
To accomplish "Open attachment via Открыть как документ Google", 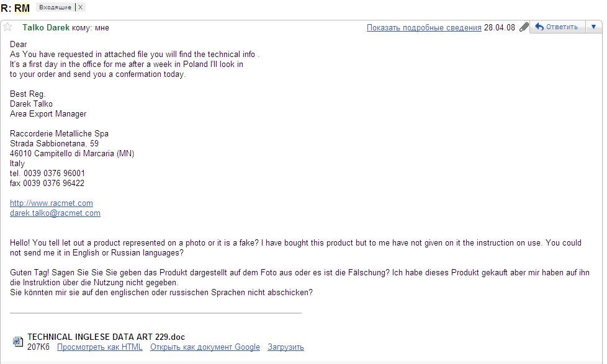I will (x=205, y=347).
